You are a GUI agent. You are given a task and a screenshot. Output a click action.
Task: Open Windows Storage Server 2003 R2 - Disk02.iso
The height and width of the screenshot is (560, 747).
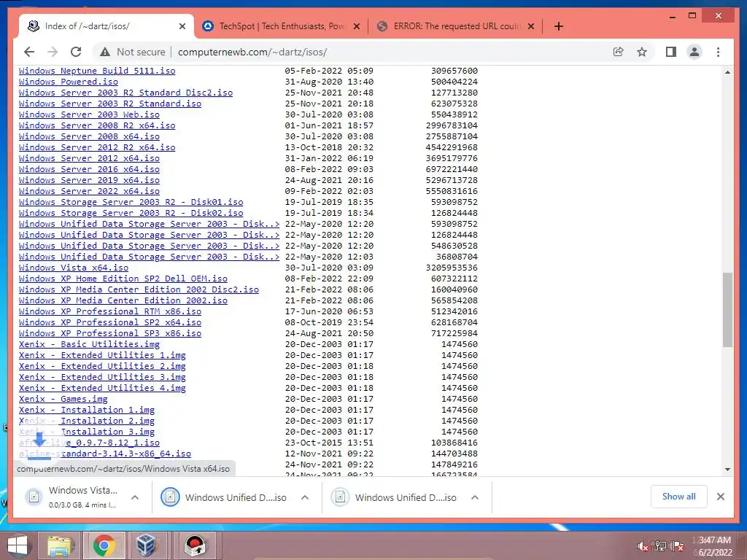click(131, 214)
